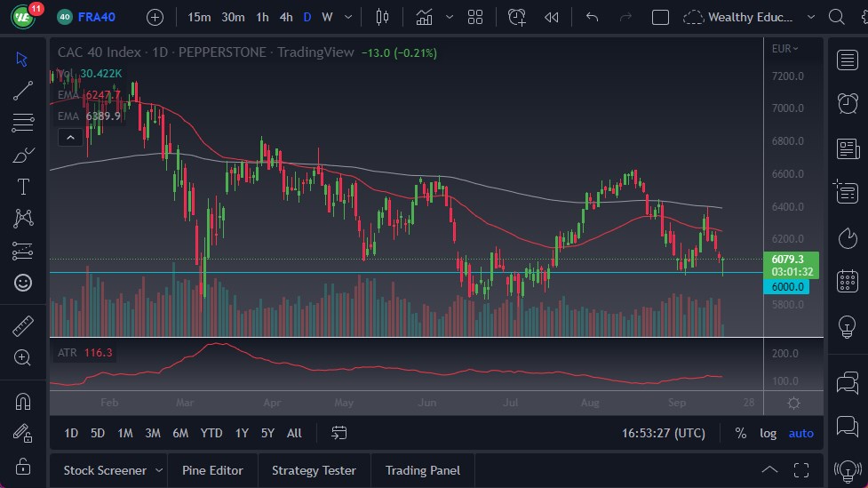Click the Replay rewind icon
Image resolution: width=868 pixels, height=488 pixels.
552,17
